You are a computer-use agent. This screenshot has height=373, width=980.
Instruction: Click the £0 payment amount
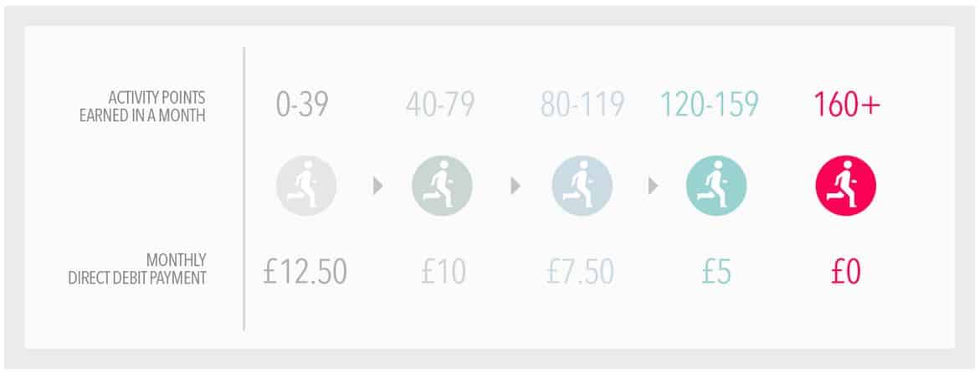tap(845, 271)
